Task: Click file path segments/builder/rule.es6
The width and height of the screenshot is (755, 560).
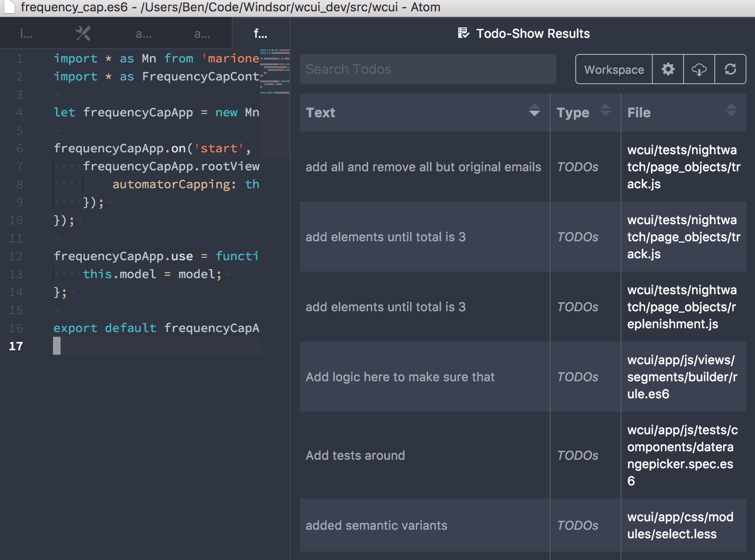Action: tap(682, 377)
